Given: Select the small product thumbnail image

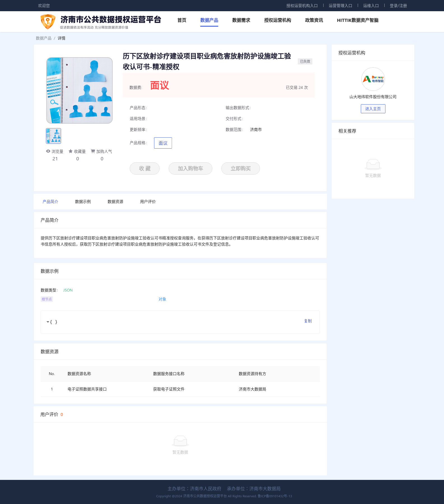Looking at the screenshot, I should point(54,136).
